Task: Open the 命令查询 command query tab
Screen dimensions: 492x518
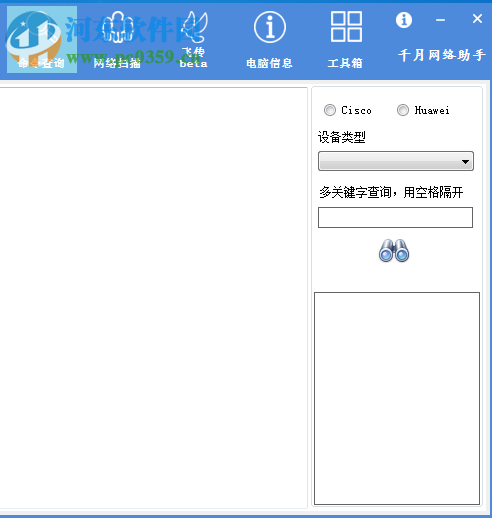Action: click(42, 39)
